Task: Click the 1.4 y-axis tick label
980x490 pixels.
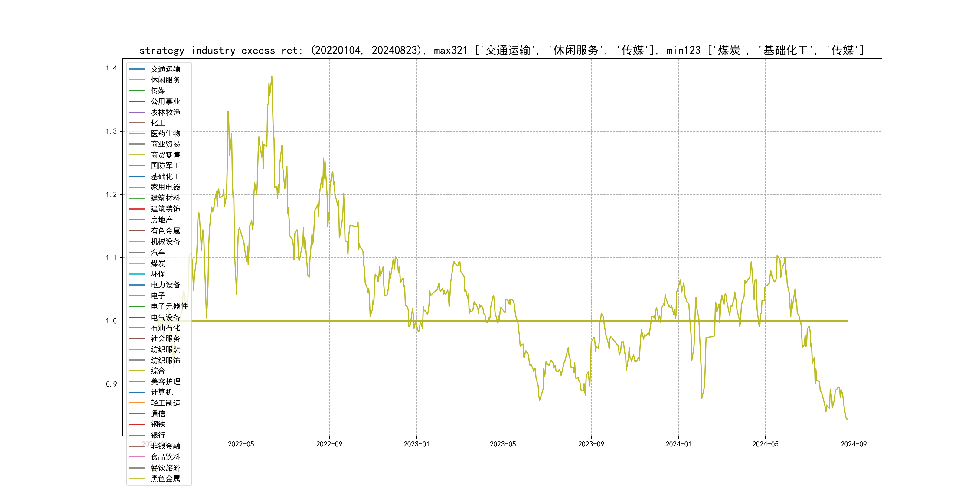Action: coord(112,68)
